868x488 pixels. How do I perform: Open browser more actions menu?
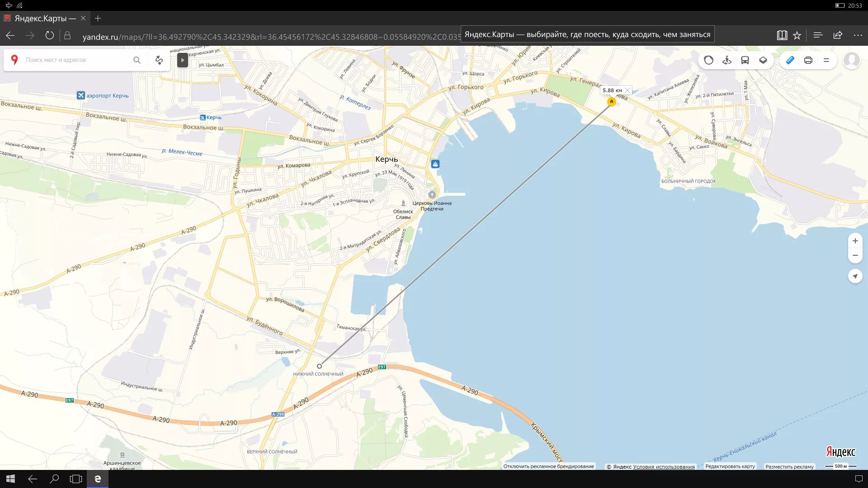tap(858, 35)
